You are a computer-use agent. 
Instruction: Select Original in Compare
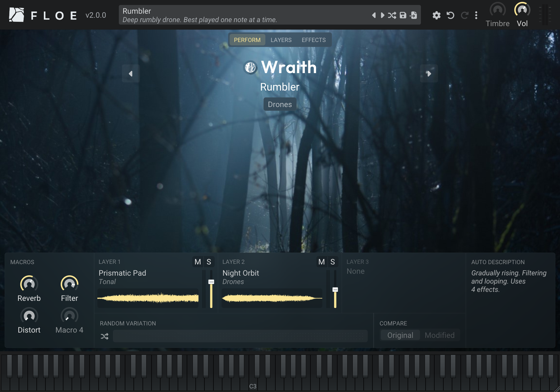(400, 335)
